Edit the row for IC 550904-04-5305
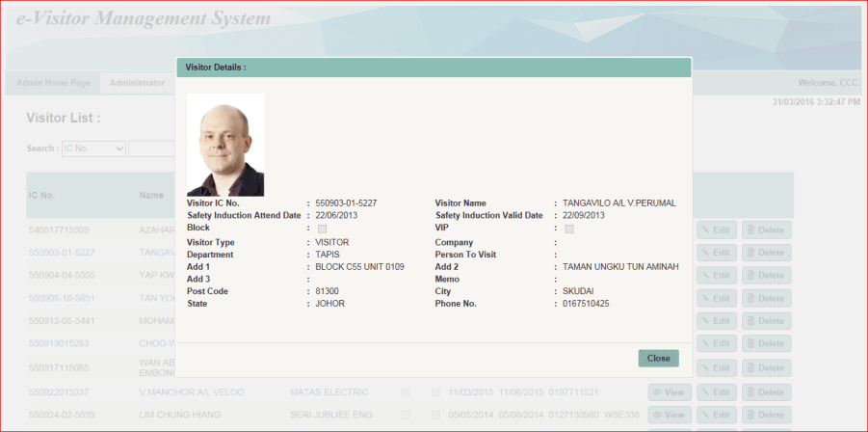The width and height of the screenshot is (868, 432). click(717, 275)
